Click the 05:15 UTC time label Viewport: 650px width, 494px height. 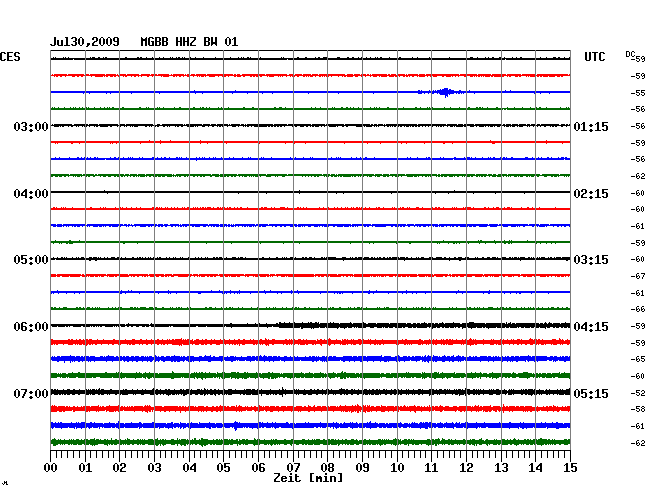tap(591, 393)
